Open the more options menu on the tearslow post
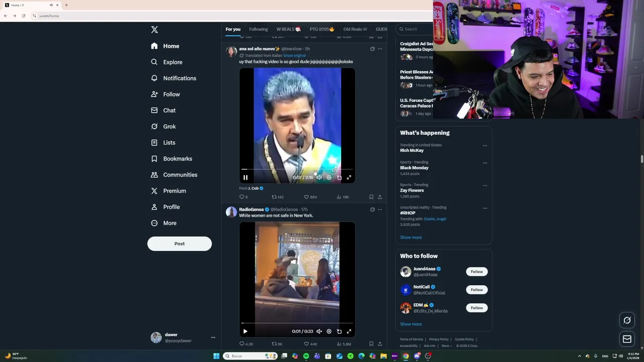The height and width of the screenshot is (362, 644). coord(380,49)
